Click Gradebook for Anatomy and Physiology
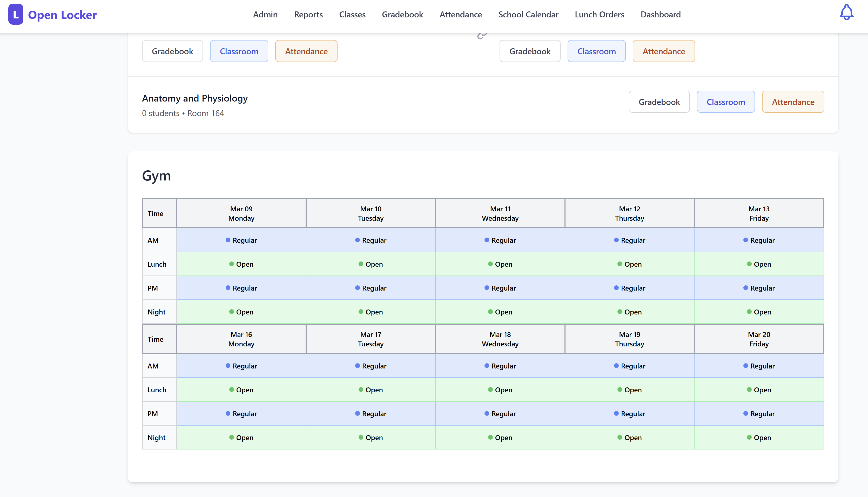The width and height of the screenshot is (868, 497). tap(659, 101)
